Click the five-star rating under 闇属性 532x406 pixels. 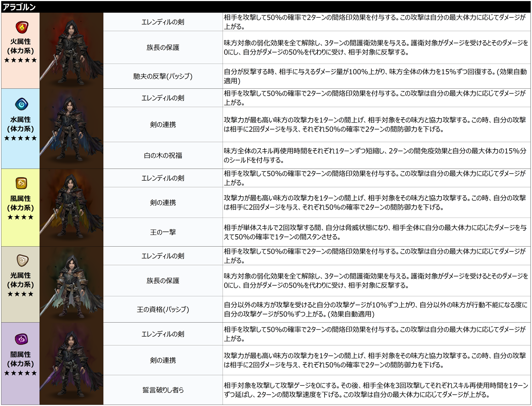point(21,373)
